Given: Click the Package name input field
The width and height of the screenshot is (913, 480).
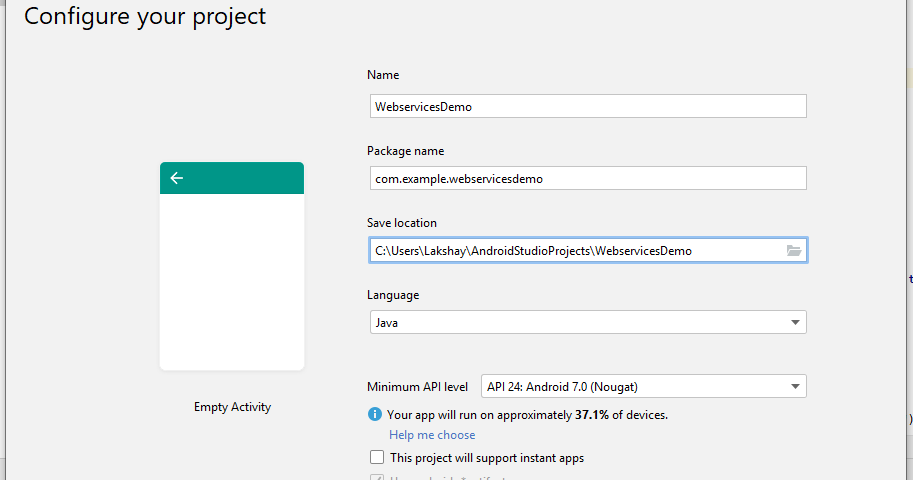Looking at the screenshot, I should coord(588,178).
